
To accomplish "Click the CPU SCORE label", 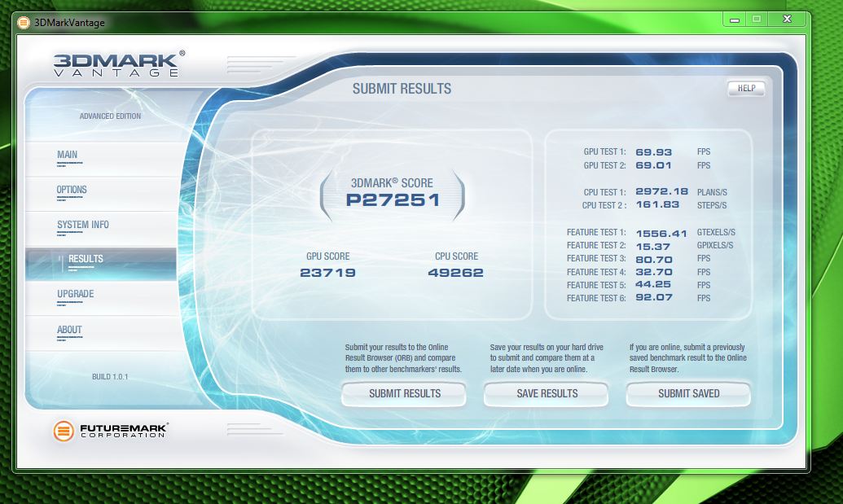I will click(x=456, y=256).
